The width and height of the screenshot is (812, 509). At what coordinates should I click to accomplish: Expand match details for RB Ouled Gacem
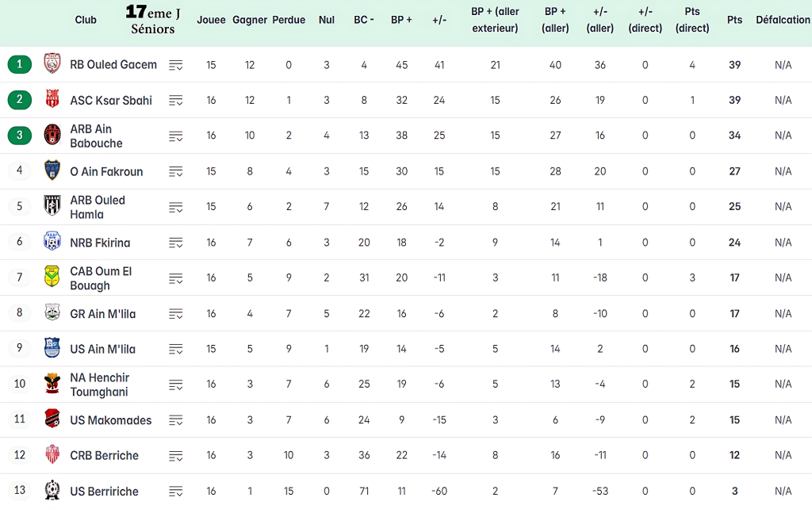(x=176, y=65)
